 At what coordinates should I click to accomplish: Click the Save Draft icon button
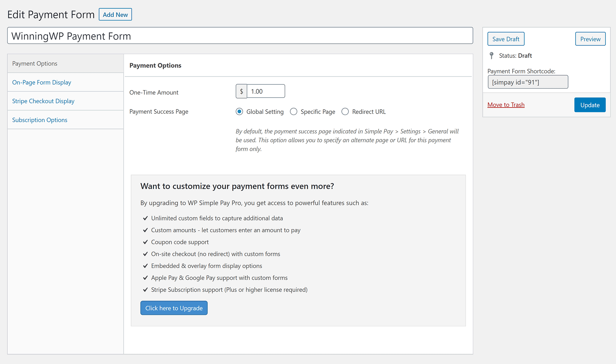pyautogui.click(x=506, y=38)
